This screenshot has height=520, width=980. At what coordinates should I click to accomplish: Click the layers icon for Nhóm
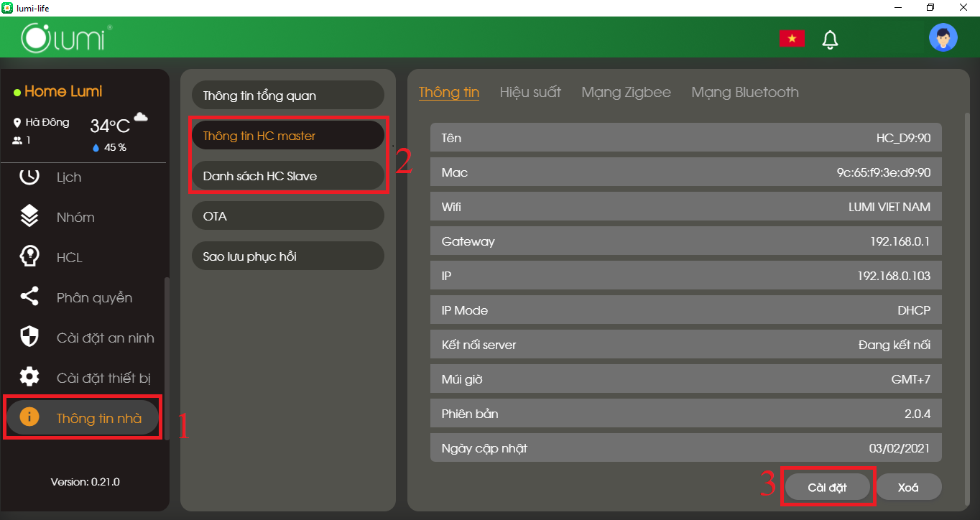coord(29,216)
